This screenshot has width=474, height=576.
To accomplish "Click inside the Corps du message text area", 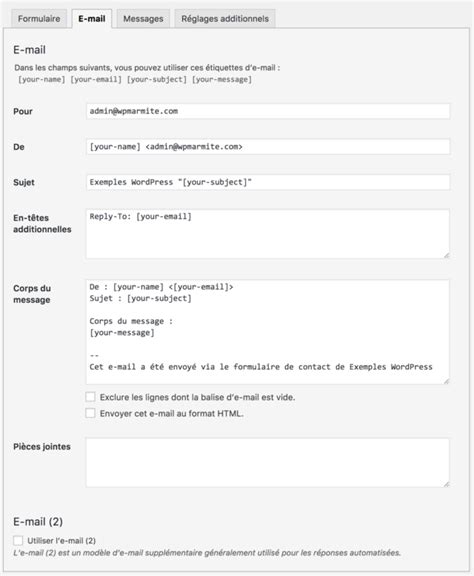I will point(267,332).
